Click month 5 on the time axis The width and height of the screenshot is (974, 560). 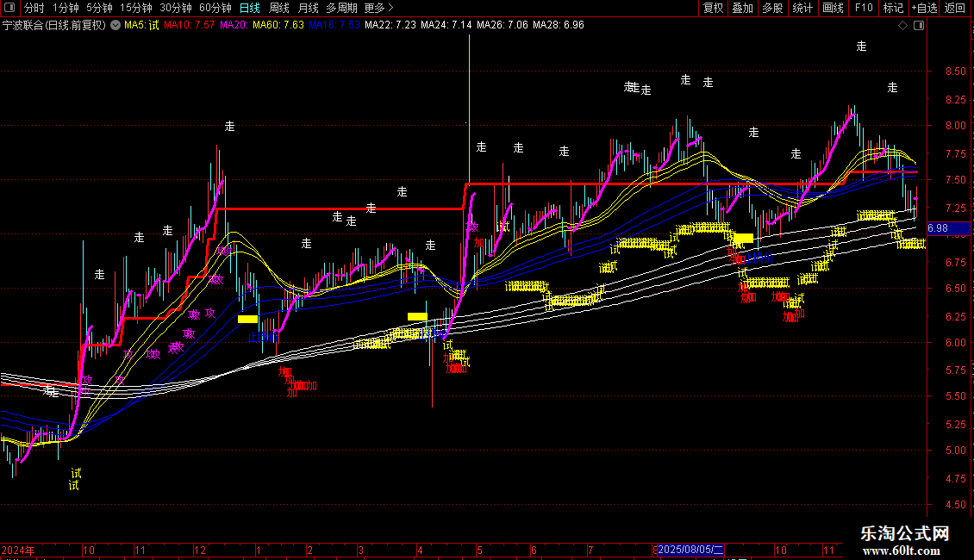pos(479,551)
